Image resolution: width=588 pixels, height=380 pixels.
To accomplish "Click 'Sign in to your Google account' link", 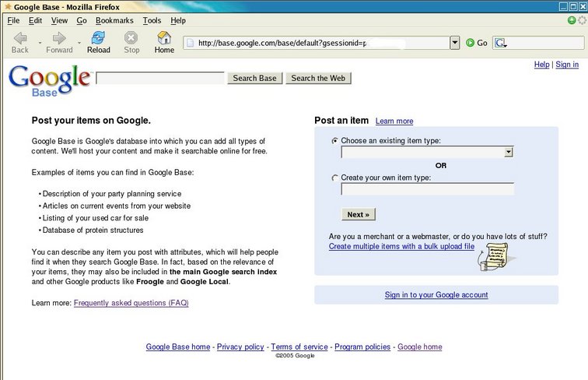I will click(x=436, y=295).
